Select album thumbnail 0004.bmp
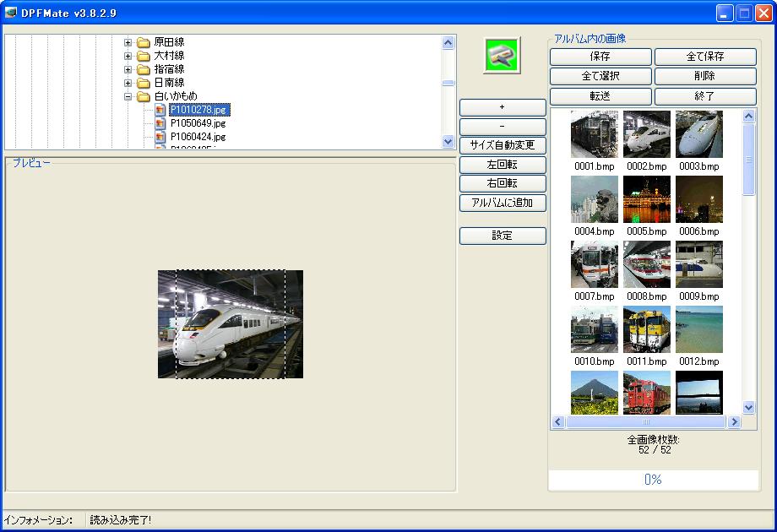This screenshot has width=777, height=532. [594, 199]
